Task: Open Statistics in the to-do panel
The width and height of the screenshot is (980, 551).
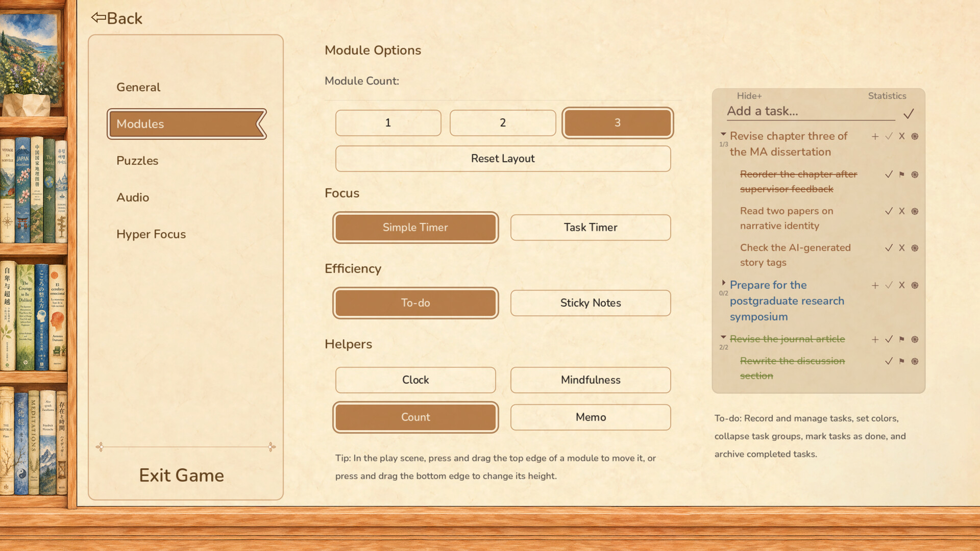Action: click(887, 96)
